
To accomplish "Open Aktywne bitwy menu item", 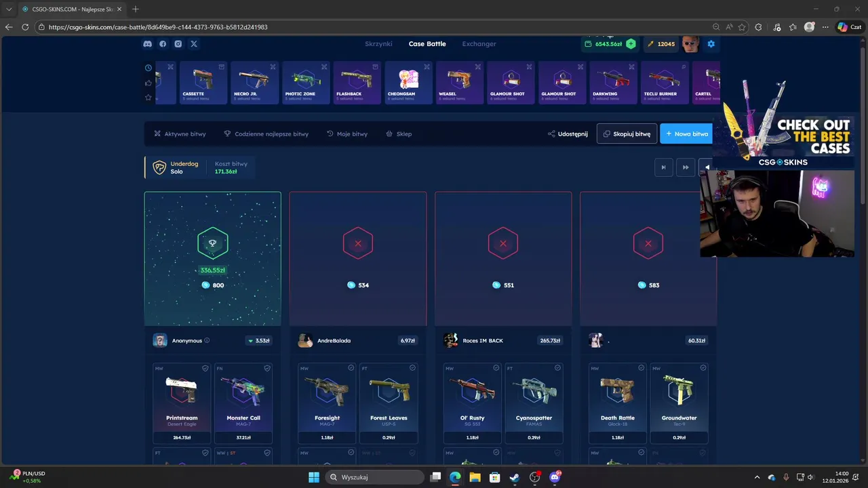I will [180, 134].
